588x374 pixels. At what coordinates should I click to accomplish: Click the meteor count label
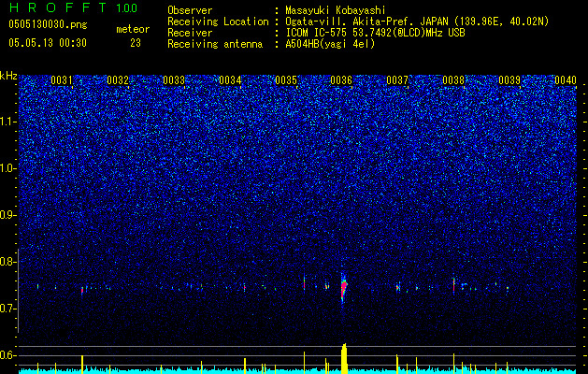[133, 29]
